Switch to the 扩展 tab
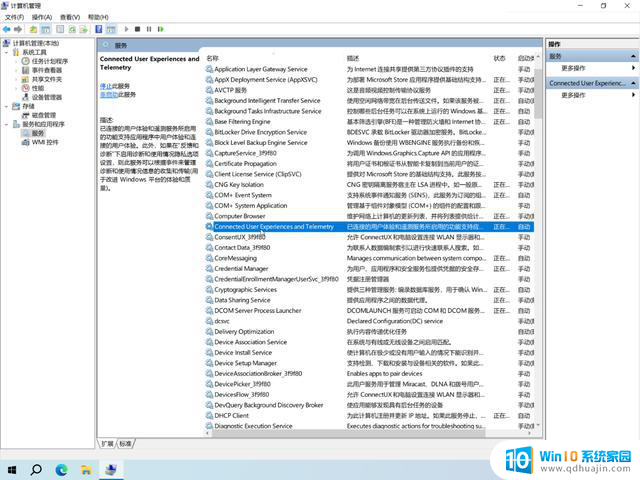The height and width of the screenshot is (480, 640). pos(107,444)
